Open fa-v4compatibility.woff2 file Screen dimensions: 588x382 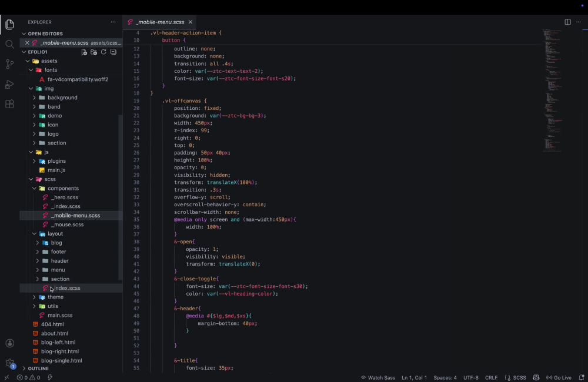78,79
